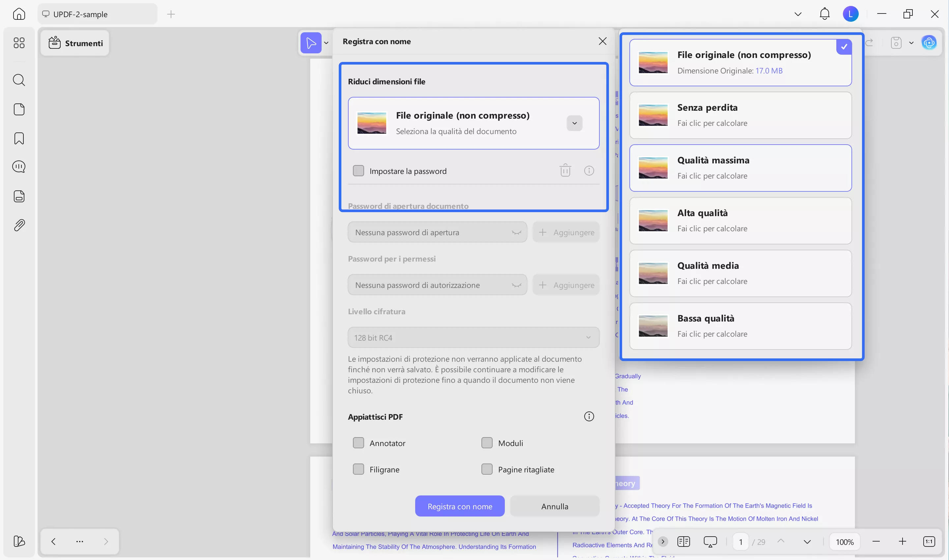Open the search tool in left sidebar
Image resolution: width=949 pixels, height=560 pixels.
point(19,80)
